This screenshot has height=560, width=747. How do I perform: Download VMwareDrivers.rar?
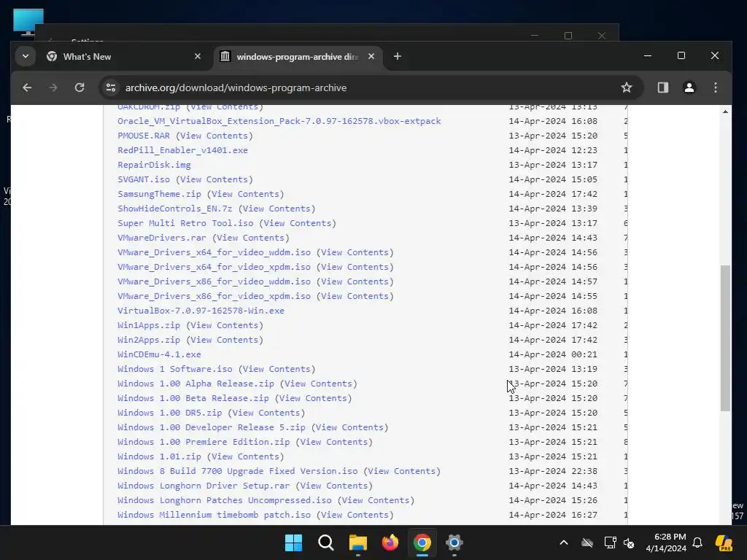pos(162,238)
